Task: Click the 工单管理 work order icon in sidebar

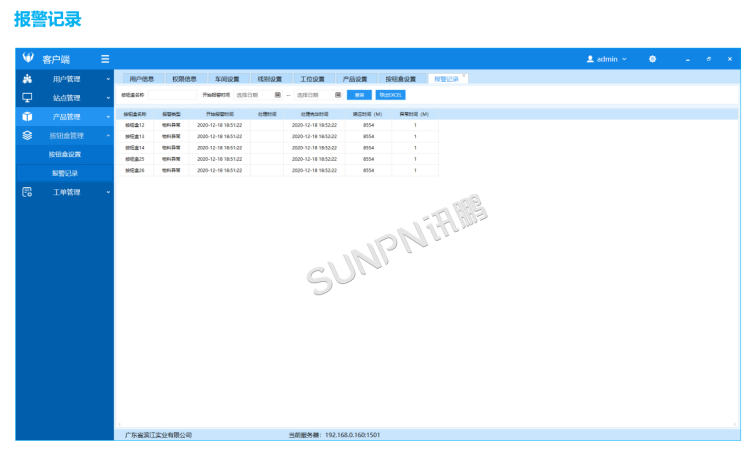Action: click(x=27, y=192)
